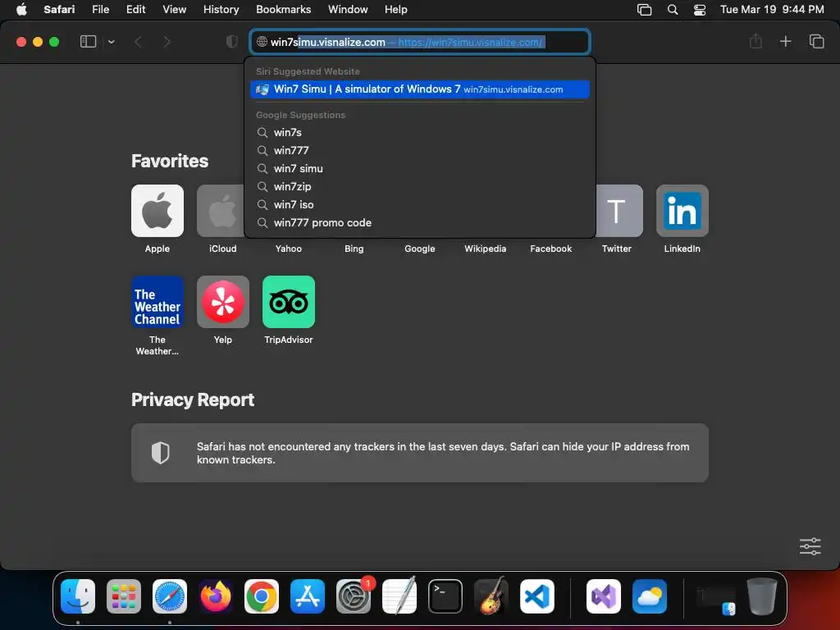Open Launchpad from the Dock
This screenshot has width=840, height=630.
coord(124,596)
